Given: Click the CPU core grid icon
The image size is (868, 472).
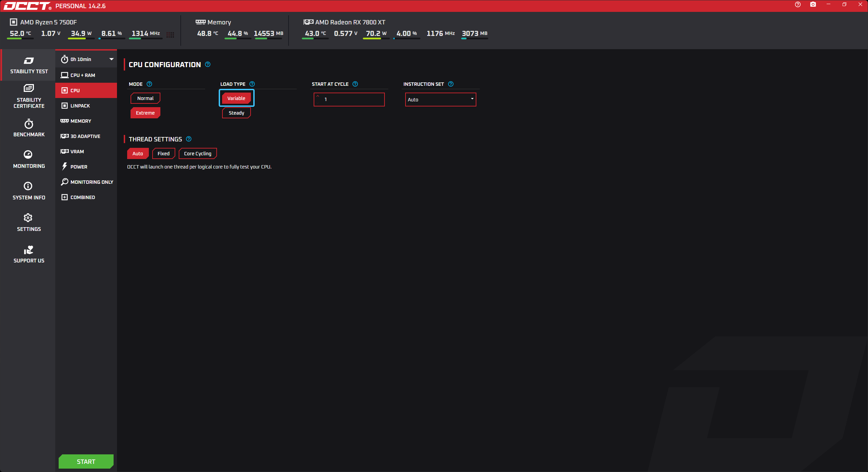Looking at the screenshot, I should coord(170,35).
